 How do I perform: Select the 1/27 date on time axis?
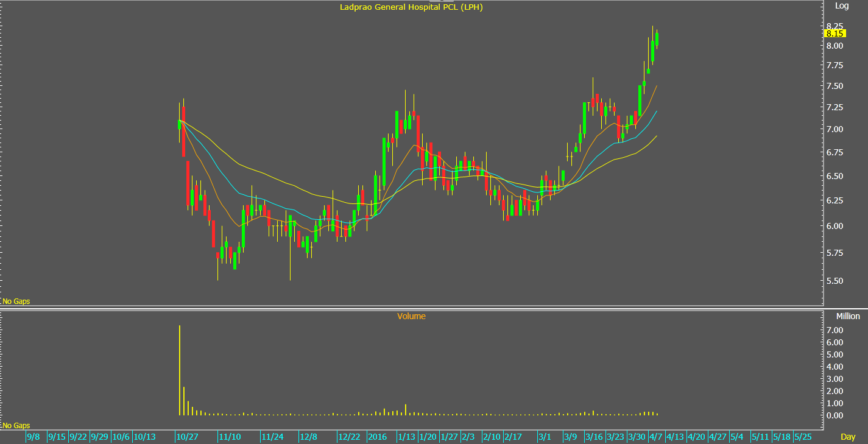450,437
